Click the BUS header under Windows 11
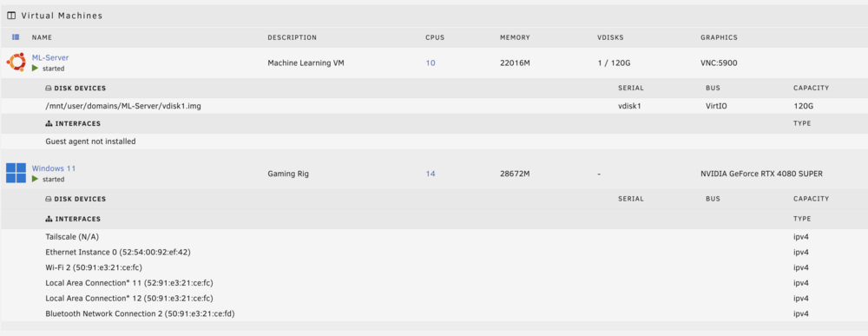This screenshot has width=868, height=336. [713, 199]
